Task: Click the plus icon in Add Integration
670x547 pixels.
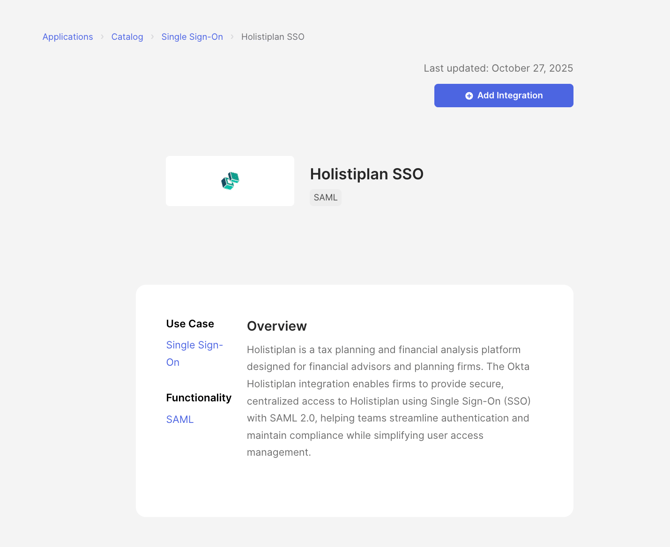Action: 469,96
